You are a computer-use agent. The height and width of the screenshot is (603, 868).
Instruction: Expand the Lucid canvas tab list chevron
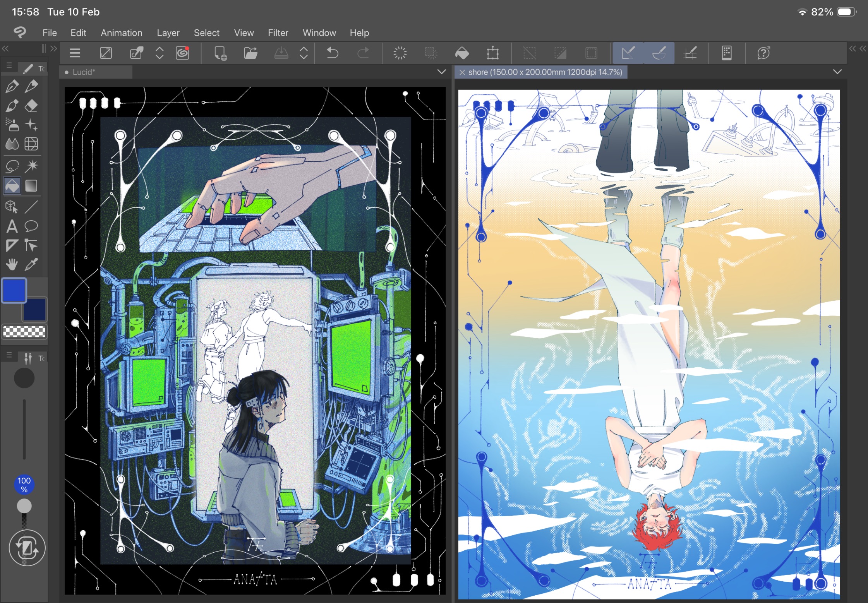click(x=441, y=72)
